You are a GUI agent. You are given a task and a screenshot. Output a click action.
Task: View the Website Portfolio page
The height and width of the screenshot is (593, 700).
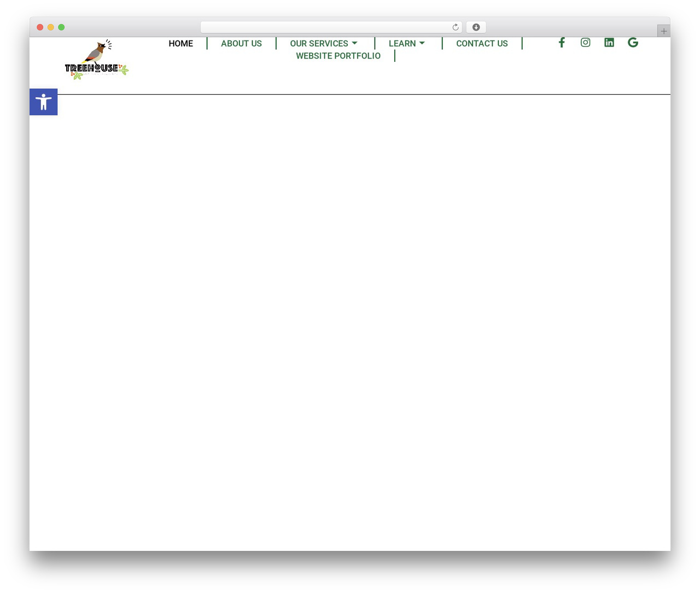[x=338, y=56]
